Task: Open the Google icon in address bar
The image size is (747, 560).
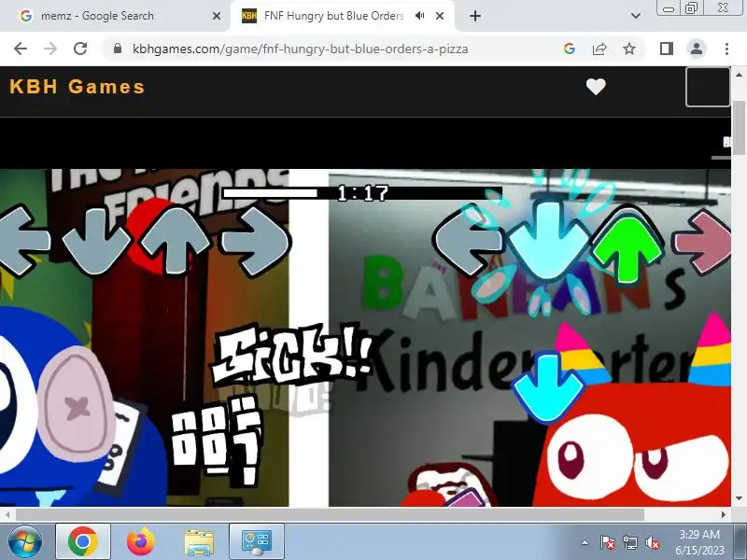Action: [570, 49]
